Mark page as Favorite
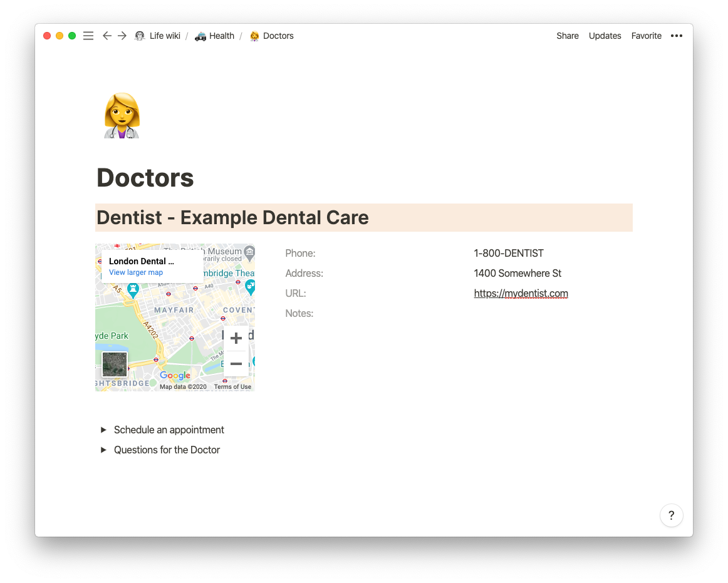Viewport: 728px width, 583px height. [x=647, y=36]
